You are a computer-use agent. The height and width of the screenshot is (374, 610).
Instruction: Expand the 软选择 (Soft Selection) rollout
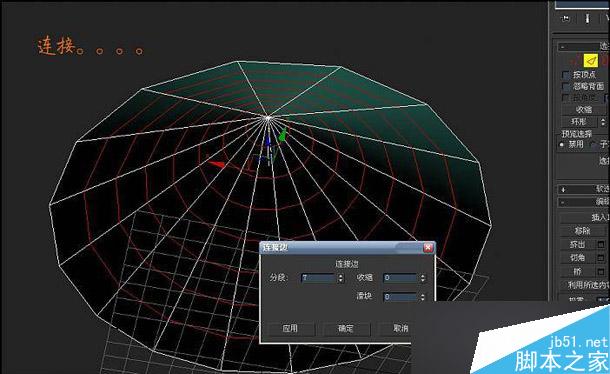(584, 189)
